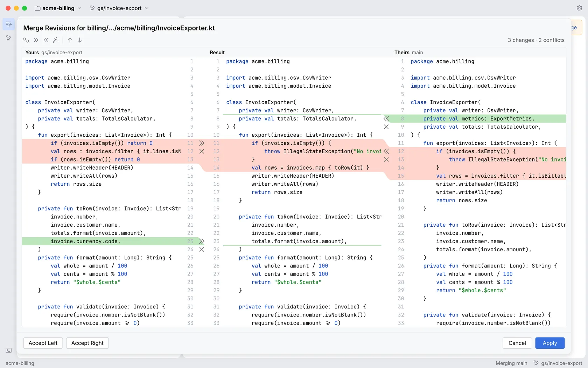Open the version control branches sidebar icon

[x=8, y=38]
